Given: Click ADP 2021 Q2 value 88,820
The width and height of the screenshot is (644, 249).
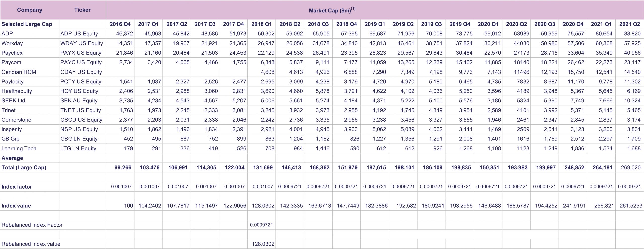Looking at the screenshot, I should (632, 34).
